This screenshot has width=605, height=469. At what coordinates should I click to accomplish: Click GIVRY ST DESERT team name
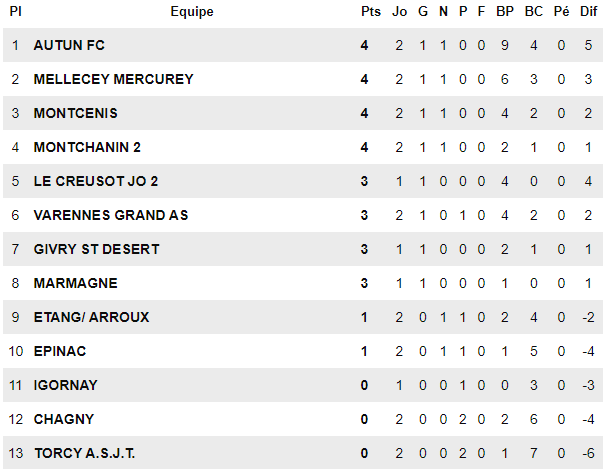[x=96, y=249]
